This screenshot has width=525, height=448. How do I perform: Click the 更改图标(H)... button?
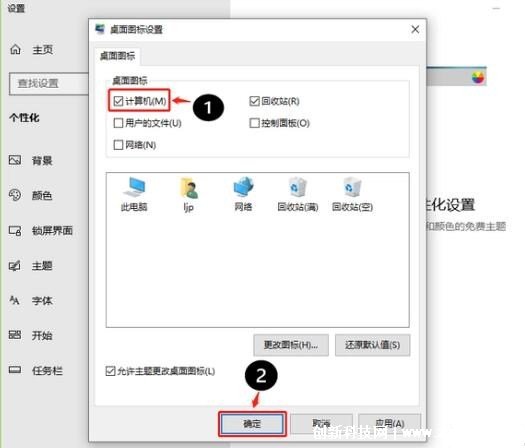point(291,345)
